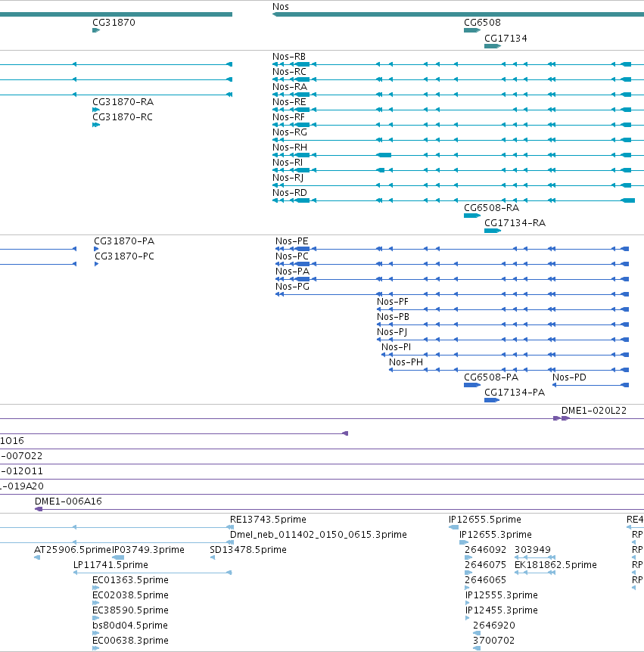644x652 pixels.
Task: Select the DME1-006A16 clone label
Action: click(68, 501)
